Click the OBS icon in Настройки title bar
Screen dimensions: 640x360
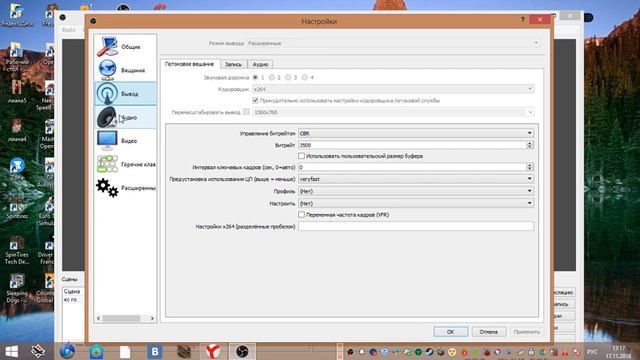pos(93,21)
